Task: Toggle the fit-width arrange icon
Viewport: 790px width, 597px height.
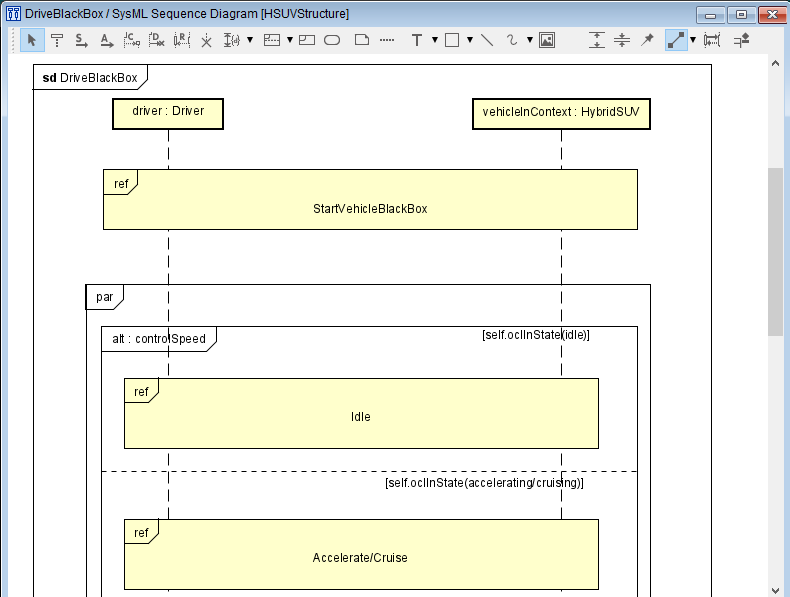Action: point(712,40)
